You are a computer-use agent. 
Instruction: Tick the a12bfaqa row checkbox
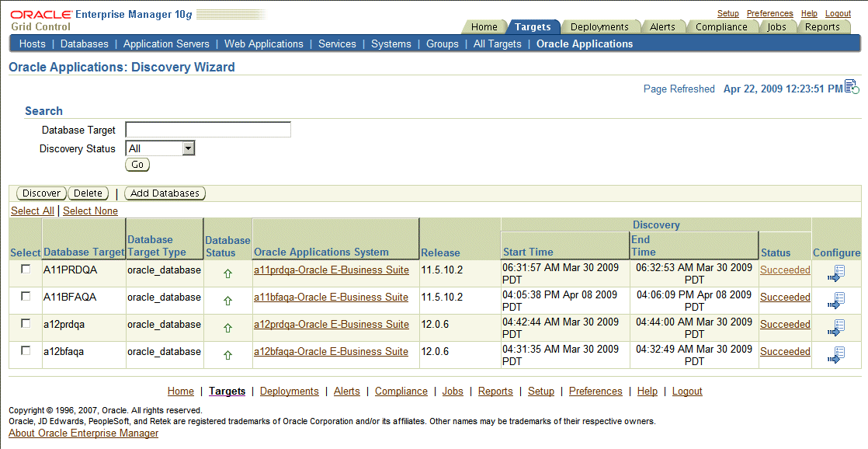tap(26, 350)
